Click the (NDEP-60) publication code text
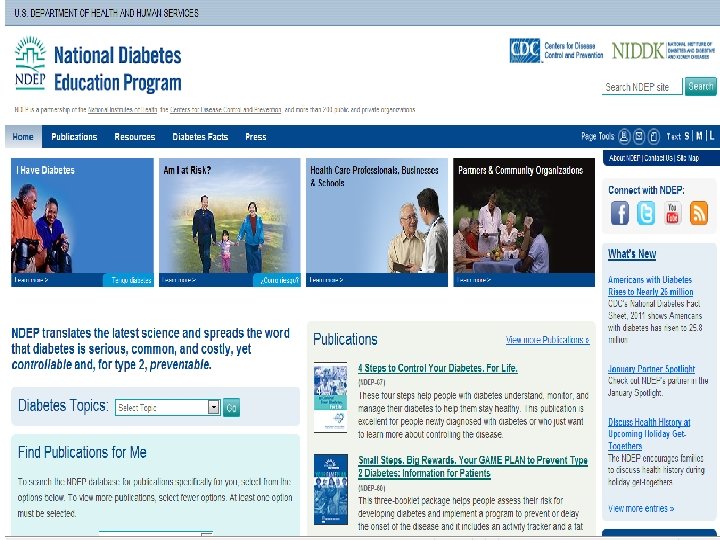This screenshot has height=540, width=720. tap(371, 488)
